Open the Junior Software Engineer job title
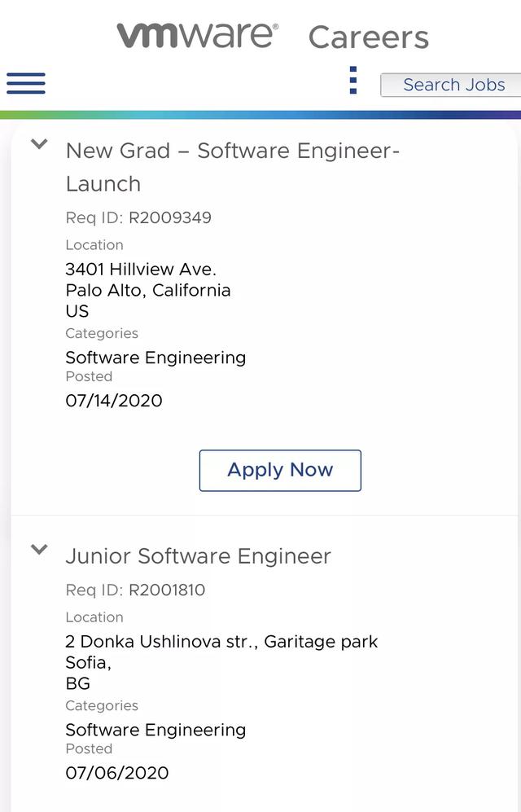 (x=198, y=556)
